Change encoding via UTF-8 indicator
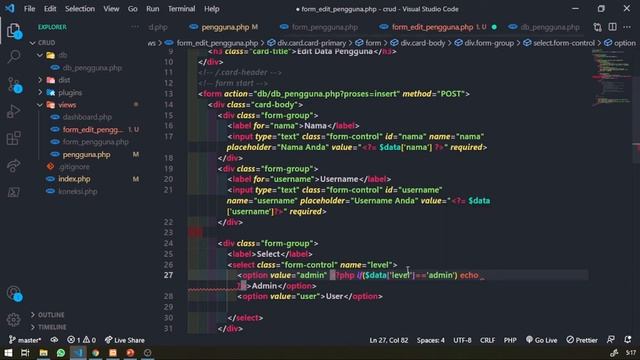The image size is (640, 360). tap(462, 340)
